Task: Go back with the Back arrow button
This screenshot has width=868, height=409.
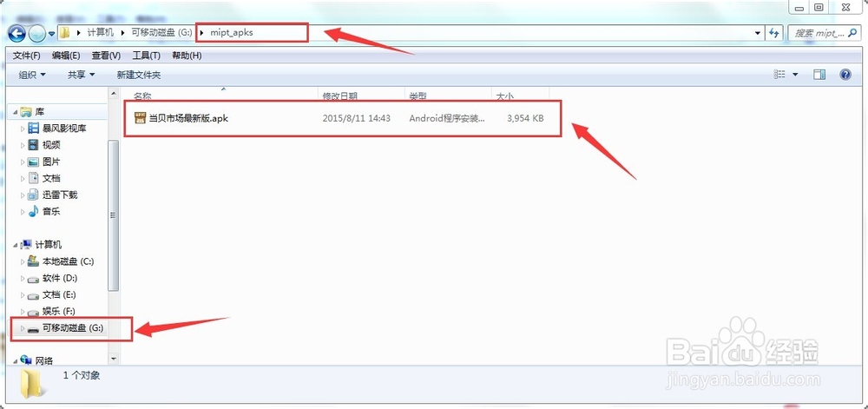Action: point(16,34)
